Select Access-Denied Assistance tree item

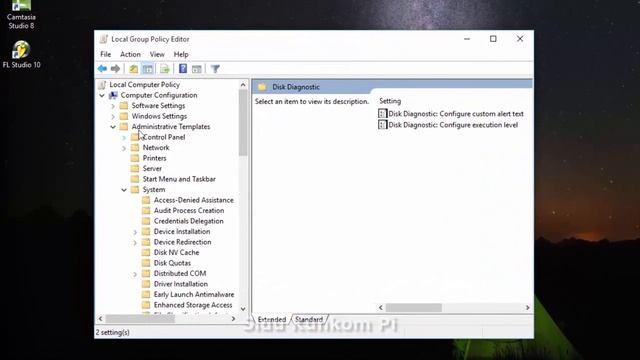pyautogui.click(x=193, y=200)
